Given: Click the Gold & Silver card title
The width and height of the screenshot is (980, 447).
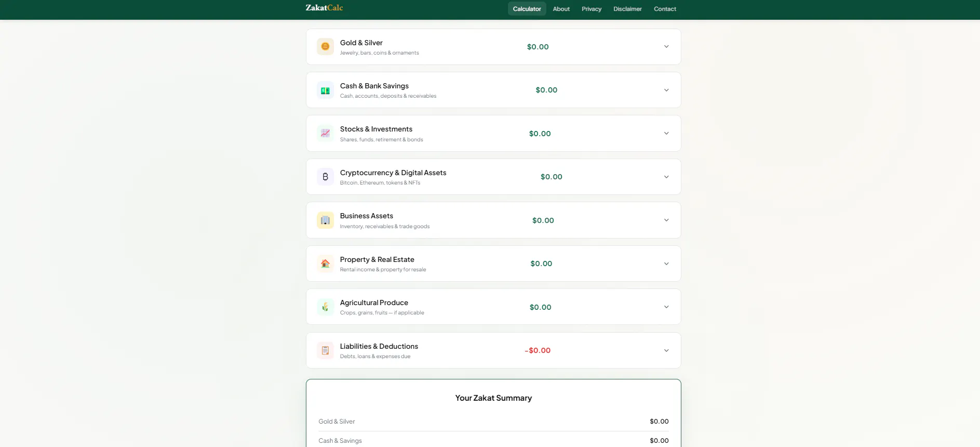Looking at the screenshot, I should pos(361,43).
